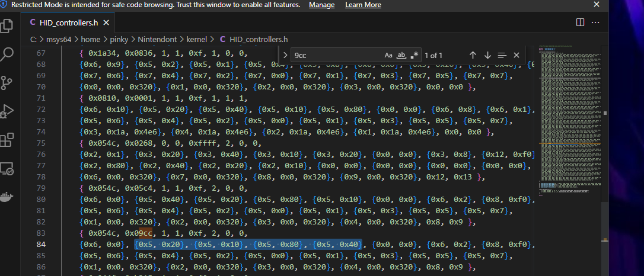Go to next find match
The height and width of the screenshot is (276, 644).
click(487, 55)
